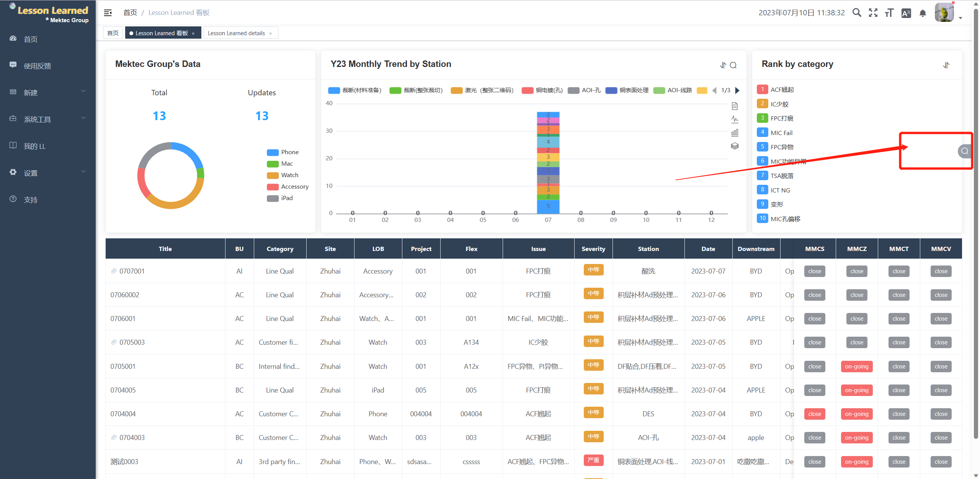Click the 中等 severity tag for 0707001
Viewport: 980px width, 479px height.
pos(593,270)
